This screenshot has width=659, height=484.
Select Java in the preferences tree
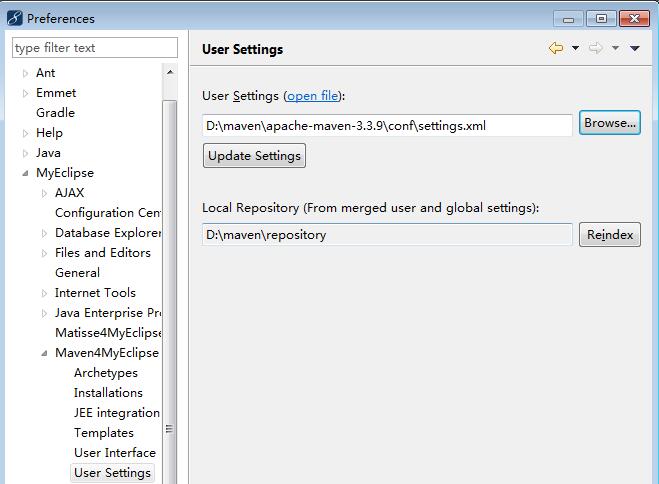[x=48, y=153]
